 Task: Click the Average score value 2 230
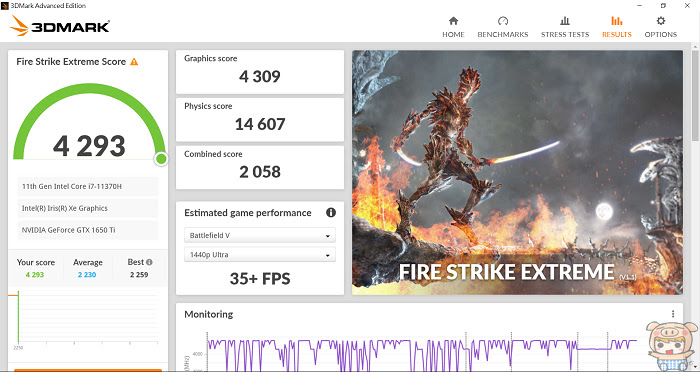pyautogui.click(x=87, y=275)
